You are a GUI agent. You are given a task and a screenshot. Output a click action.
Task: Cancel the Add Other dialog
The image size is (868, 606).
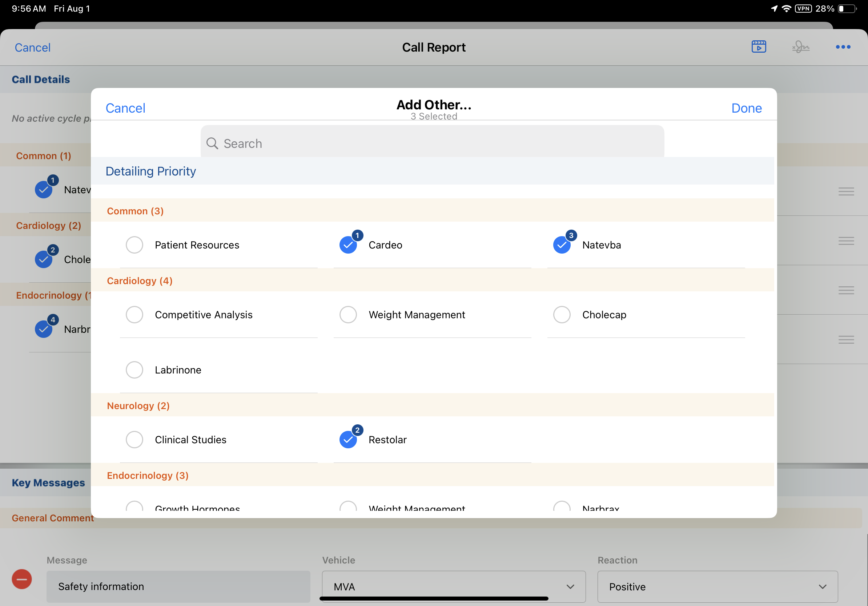click(x=125, y=108)
